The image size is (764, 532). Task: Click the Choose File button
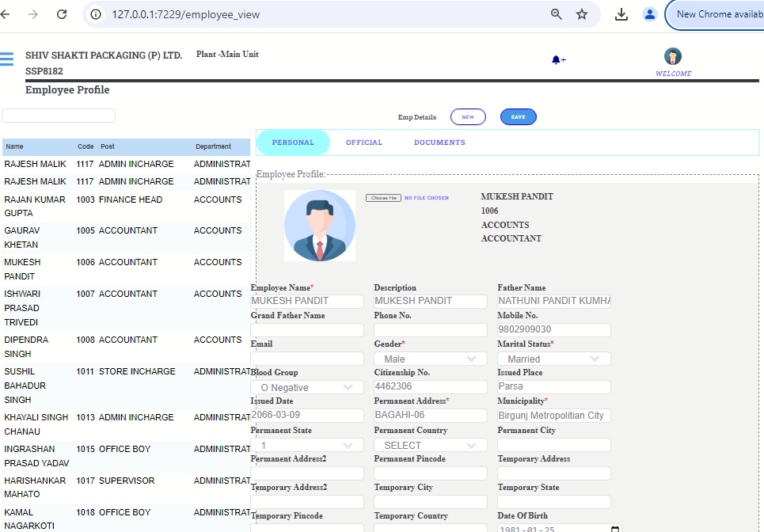pos(383,198)
